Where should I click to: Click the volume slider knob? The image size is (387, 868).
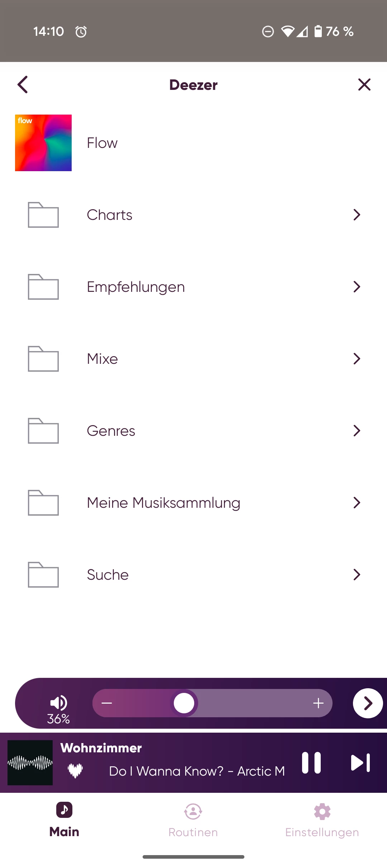[184, 703]
